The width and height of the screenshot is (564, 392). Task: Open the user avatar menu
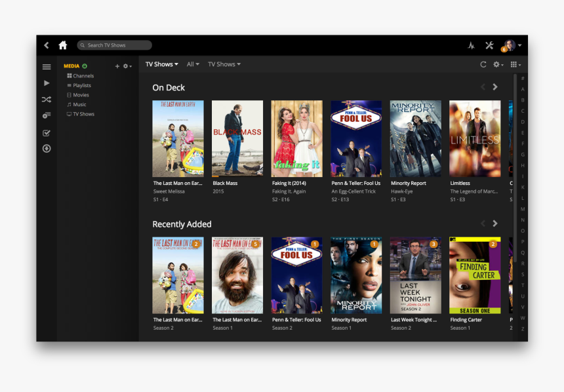512,45
